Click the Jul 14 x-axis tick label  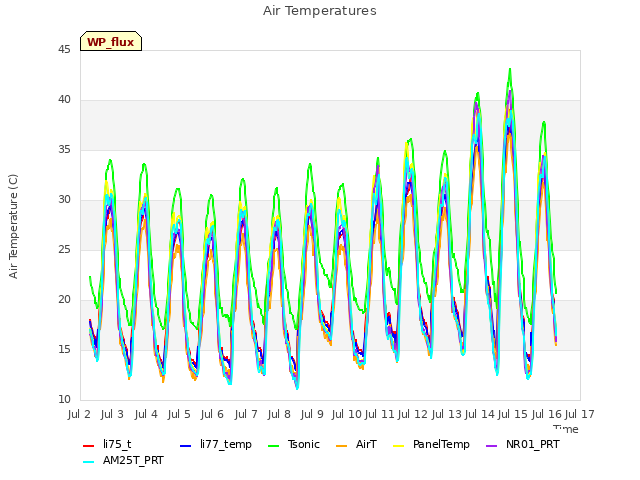coord(480,415)
